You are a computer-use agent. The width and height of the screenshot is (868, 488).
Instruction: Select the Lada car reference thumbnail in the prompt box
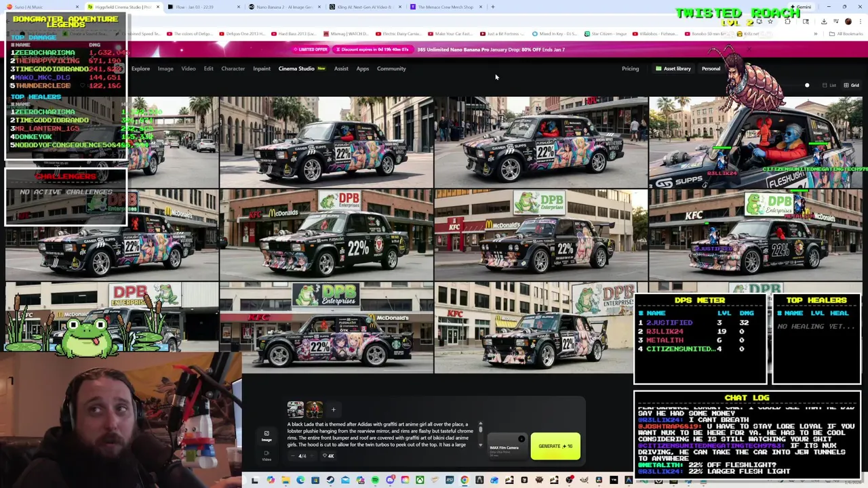click(295, 409)
